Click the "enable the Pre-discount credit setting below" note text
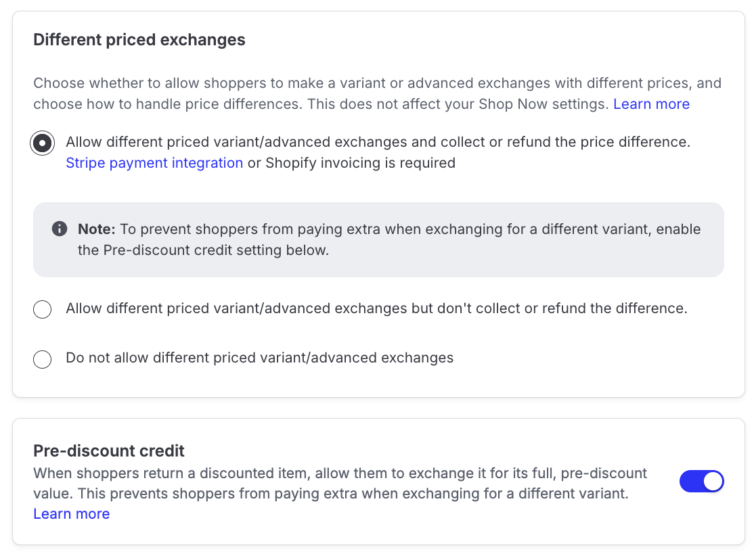The width and height of the screenshot is (754, 560). point(203,250)
